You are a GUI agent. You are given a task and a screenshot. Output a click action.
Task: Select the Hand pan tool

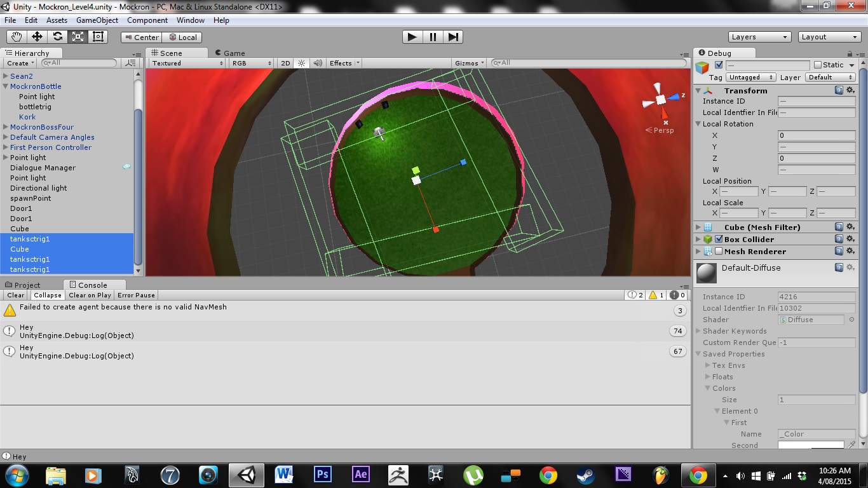(17, 36)
